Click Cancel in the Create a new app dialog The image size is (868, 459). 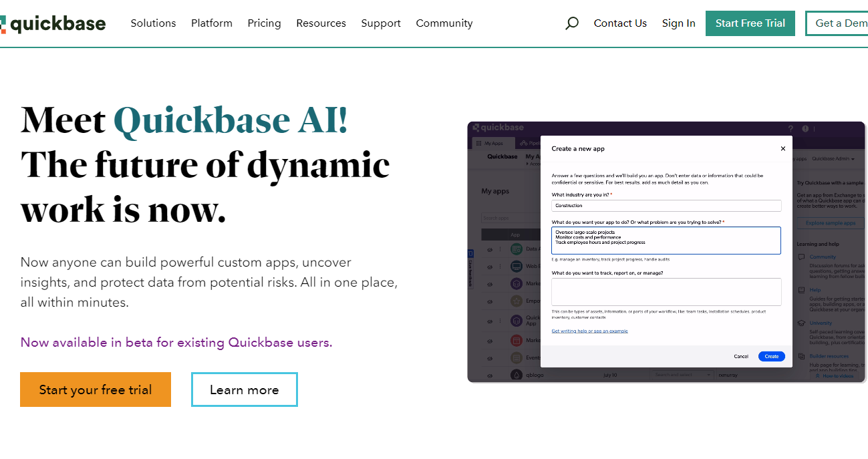741,356
